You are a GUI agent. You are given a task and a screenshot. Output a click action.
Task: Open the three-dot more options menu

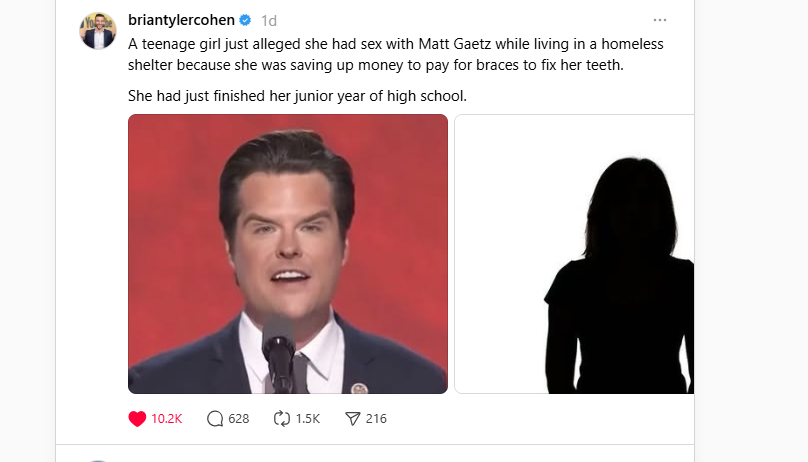pyautogui.click(x=659, y=20)
